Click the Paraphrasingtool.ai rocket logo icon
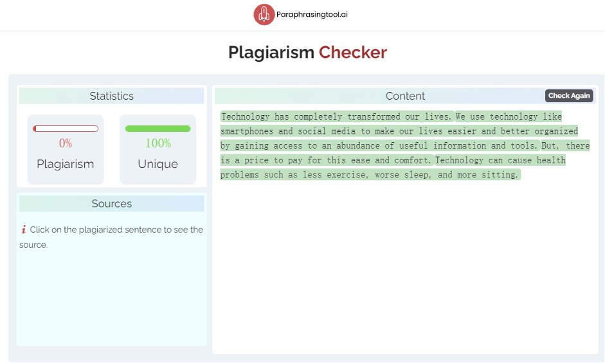The height and width of the screenshot is (364, 605). tap(264, 14)
